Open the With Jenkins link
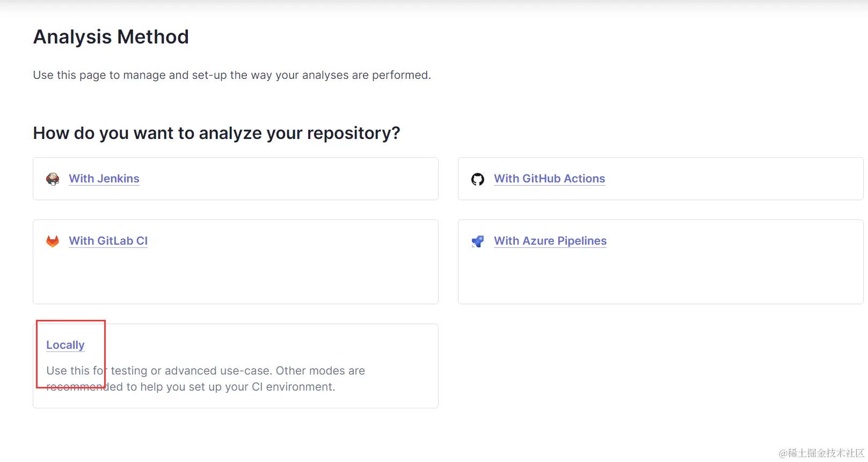 (x=104, y=179)
